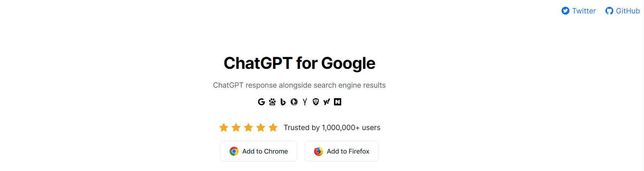Click the Yahoo logo icon
This screenshot has height=171, width=644.
click(327, 102)
